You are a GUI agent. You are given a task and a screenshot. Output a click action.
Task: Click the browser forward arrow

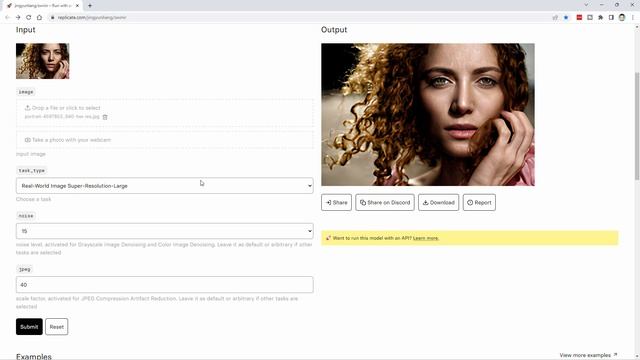coord(18,18)
